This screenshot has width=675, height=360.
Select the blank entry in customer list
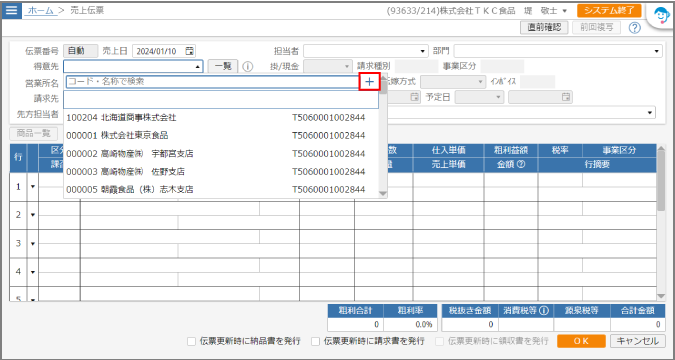[x=221, y=99]
